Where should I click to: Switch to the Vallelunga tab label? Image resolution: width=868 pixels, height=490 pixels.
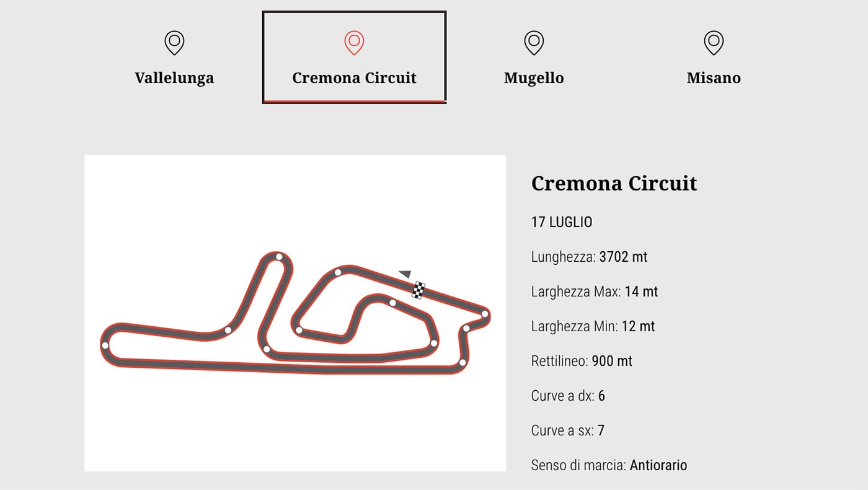(x=174, y=78)
